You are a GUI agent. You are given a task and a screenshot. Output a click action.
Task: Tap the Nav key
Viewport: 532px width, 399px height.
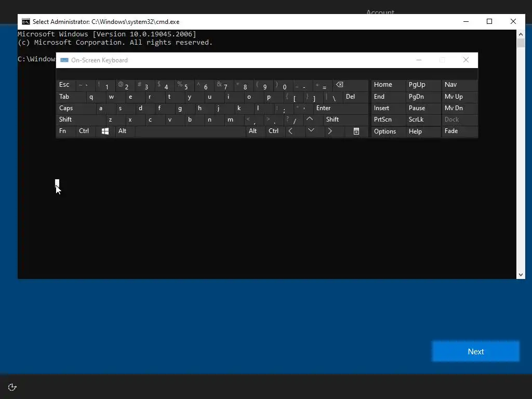pos(459,85)
